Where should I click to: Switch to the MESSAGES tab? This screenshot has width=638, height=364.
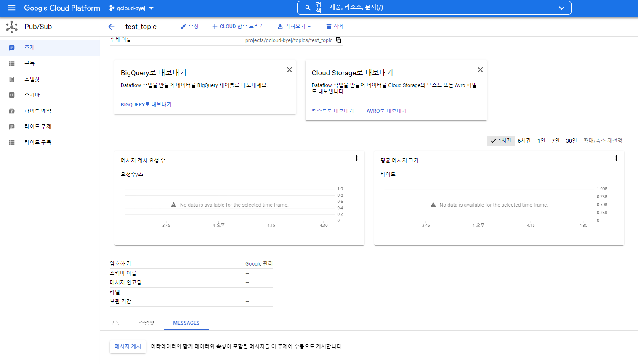(186, 323)
